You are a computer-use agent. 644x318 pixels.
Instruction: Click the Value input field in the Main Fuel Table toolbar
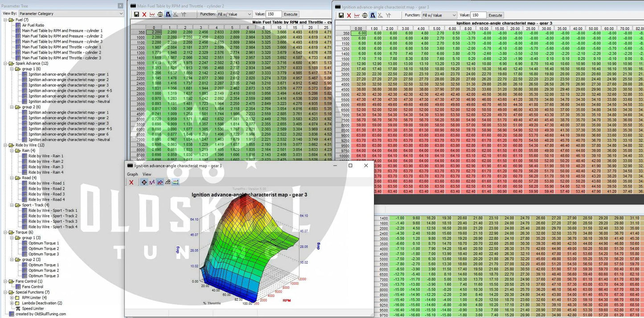tap(274, 15)
